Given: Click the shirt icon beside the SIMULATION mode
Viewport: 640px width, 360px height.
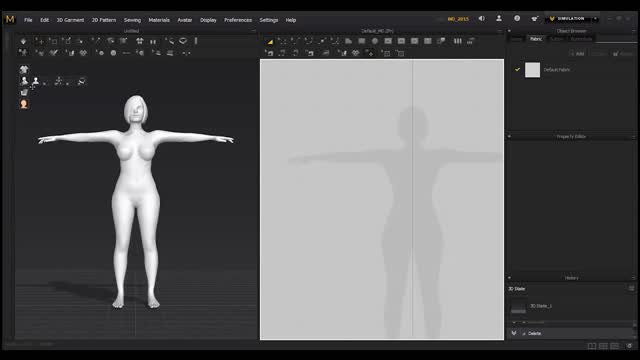Looking at the screenshot, I should (535, 19).
